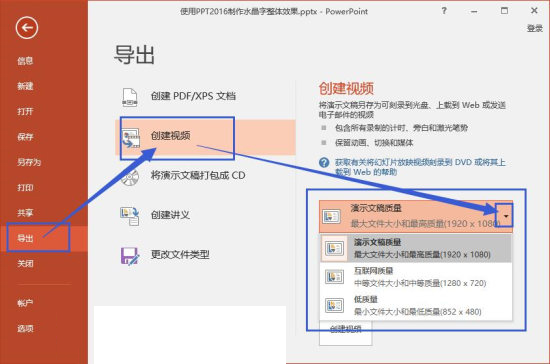Maximize the PowerPoint window
Screen dimensions: 550x364
504,11
